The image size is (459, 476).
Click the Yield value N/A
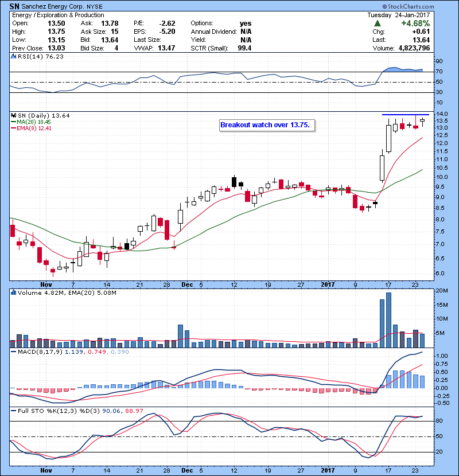(x=246, y=40)
